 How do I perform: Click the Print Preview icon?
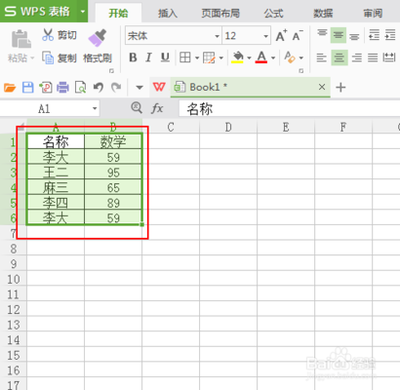[80, 87]
